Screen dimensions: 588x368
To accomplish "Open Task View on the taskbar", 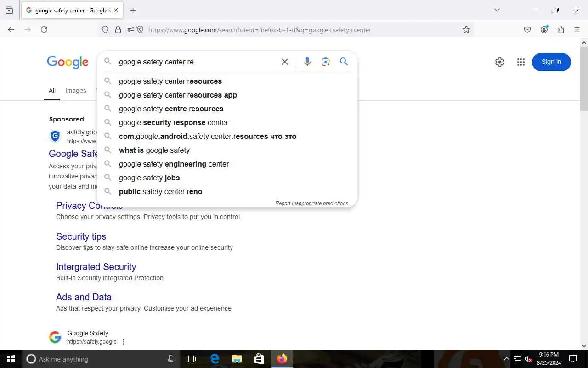I will pos(191,359).
